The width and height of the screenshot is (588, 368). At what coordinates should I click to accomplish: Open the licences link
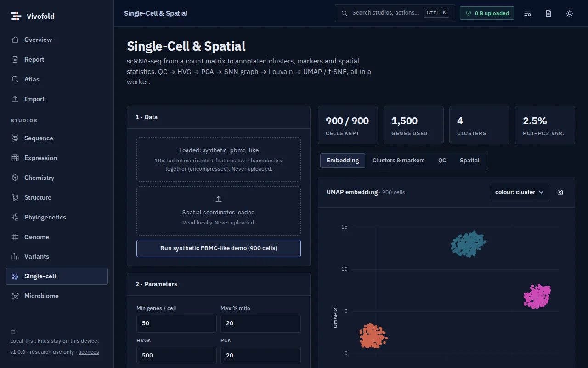tap(89, 352)
